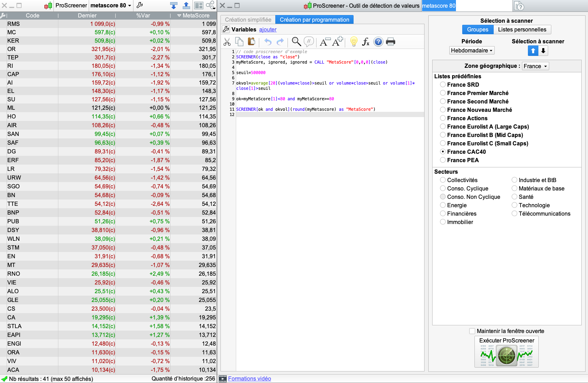Print the code with printer icon
Screen dimensions: 588x383
(x=391, y=42)
